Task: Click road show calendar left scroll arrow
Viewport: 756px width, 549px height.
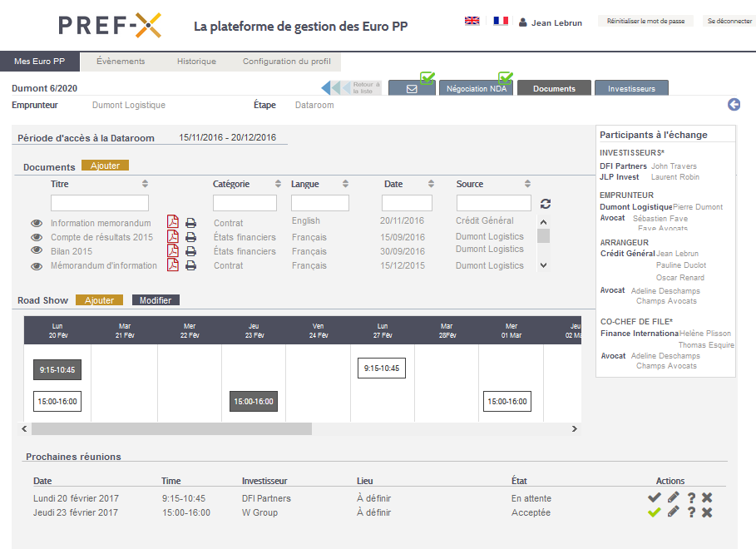Action: [25, 428]
